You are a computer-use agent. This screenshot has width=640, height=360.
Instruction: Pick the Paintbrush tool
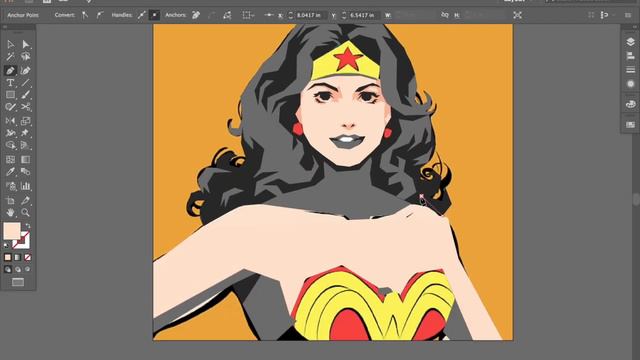pos(26,95)
